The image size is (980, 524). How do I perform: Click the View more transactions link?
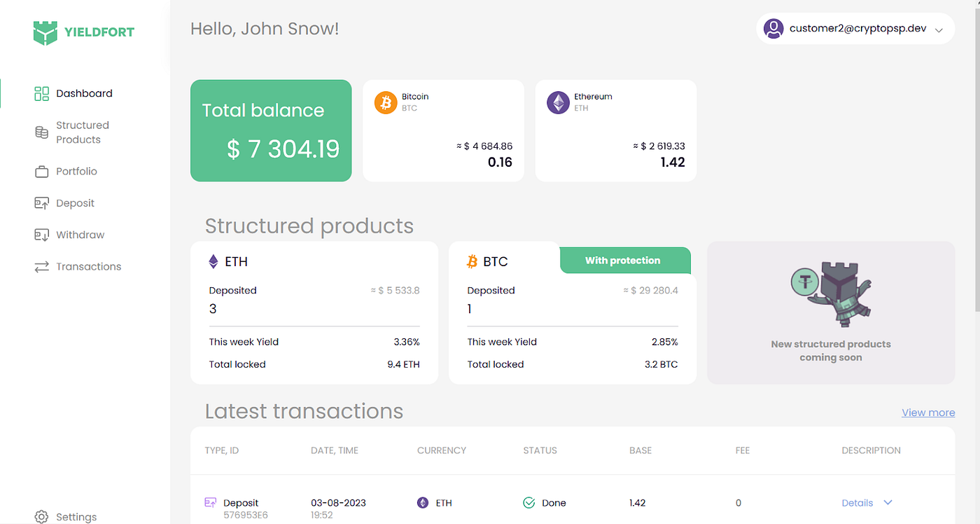tap(928, 413)
